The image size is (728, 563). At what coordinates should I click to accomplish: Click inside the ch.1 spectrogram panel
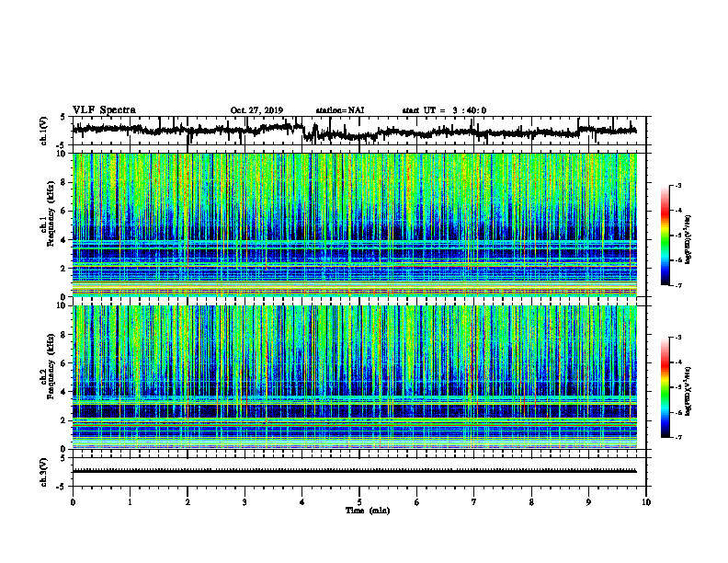355,224
